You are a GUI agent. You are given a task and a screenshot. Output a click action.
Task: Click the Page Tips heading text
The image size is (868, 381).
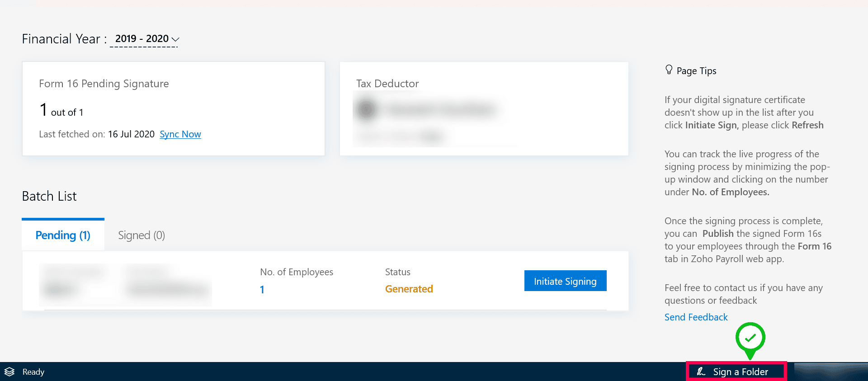696,71
